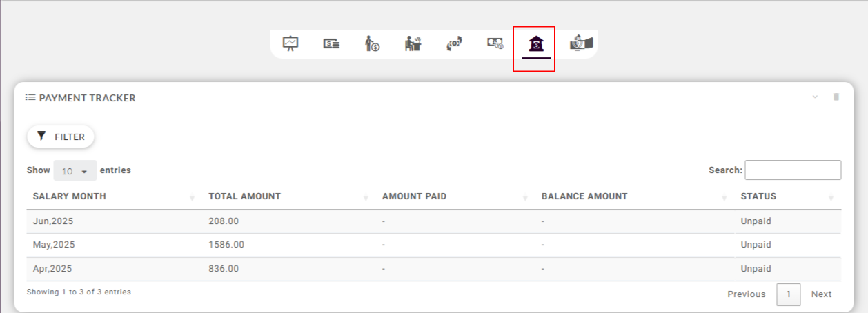Select page 1 in pagination
Screen dimensions: 868x313
click(788, 294)
